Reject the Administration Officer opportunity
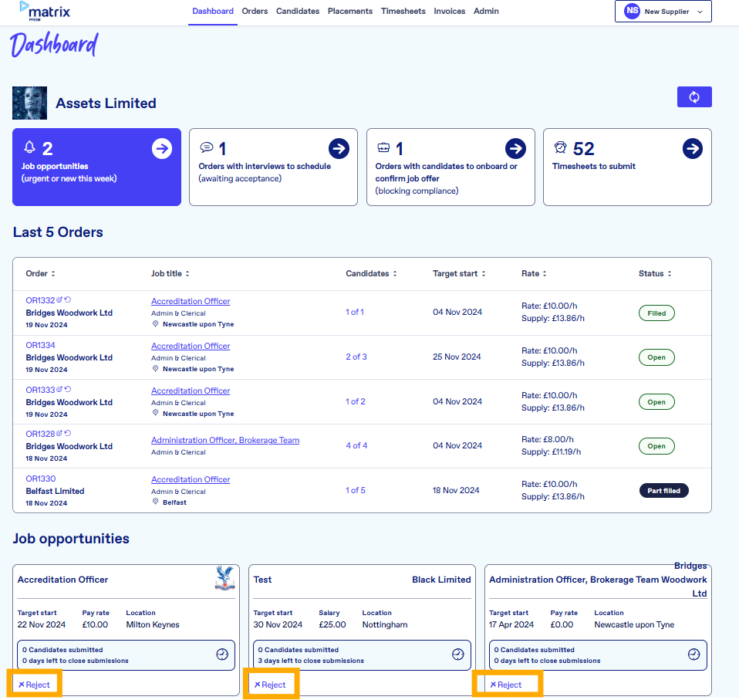 click(x=506, y=685)
